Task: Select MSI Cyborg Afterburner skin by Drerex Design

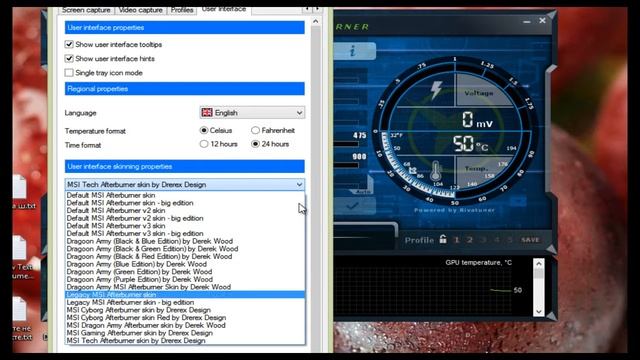Action: (185, 310)
